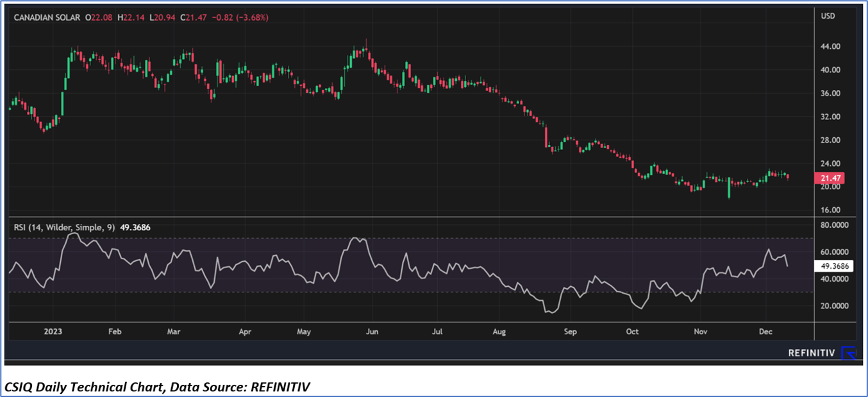Click the 60.0000 RSI axis label
The height and width of the screenshot is (397, 868).
(x=835, y=252)
